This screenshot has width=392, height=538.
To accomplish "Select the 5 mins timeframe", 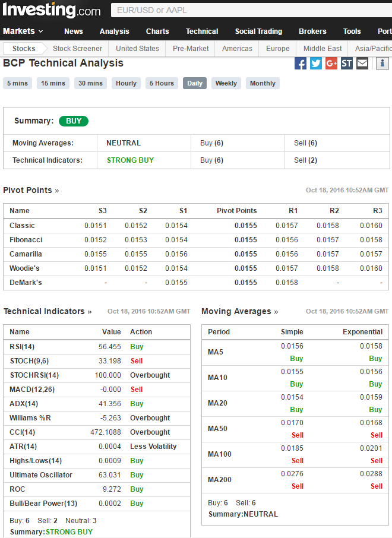I will click(x=18, y=83).
